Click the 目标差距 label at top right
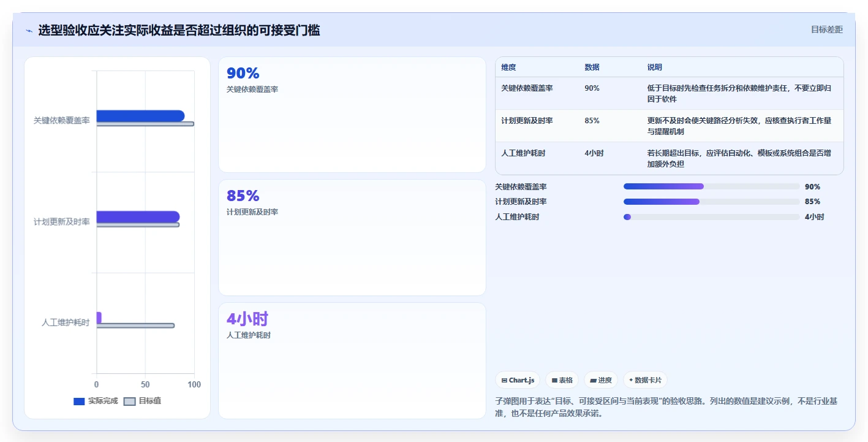 coord(826,29)
